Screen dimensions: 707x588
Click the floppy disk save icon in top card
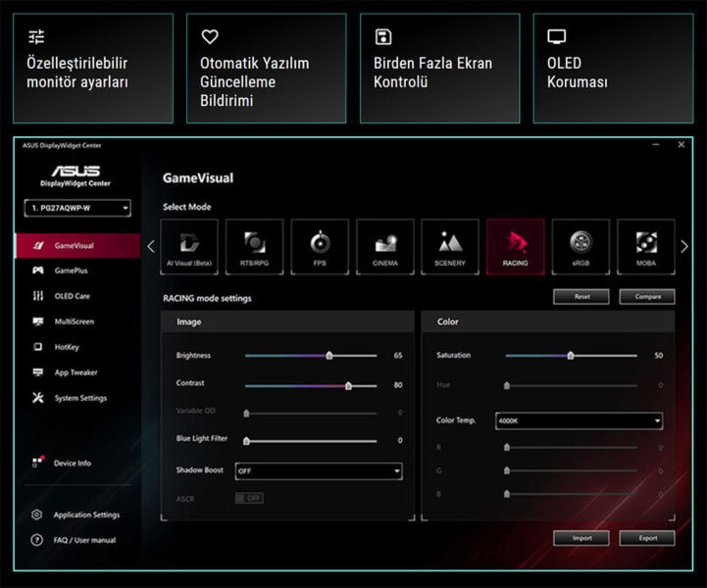tap(383, 36)
